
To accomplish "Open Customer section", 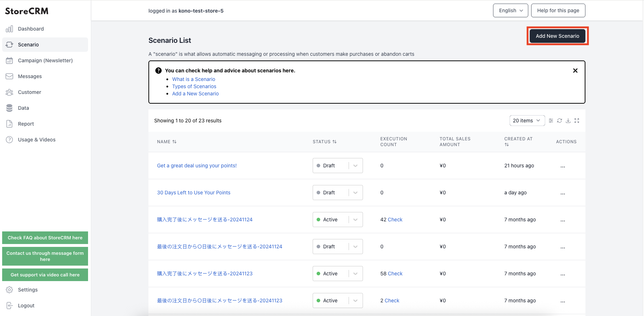I will [45, 92].
